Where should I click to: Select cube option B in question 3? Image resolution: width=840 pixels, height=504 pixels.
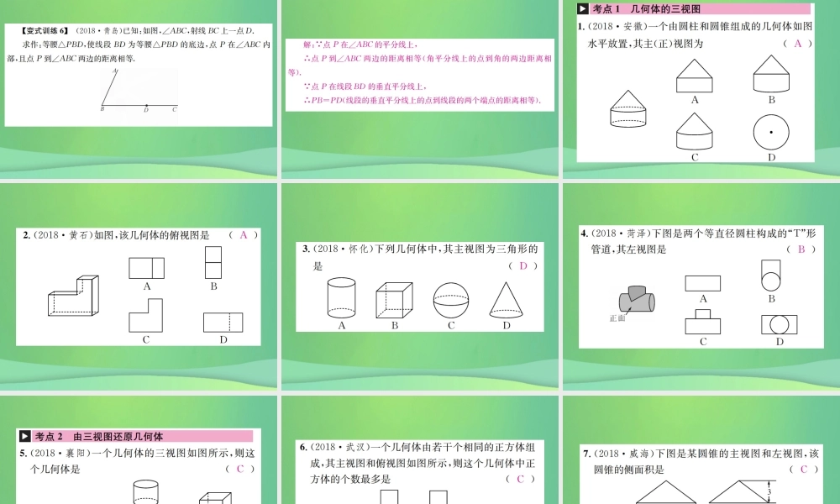394,301
